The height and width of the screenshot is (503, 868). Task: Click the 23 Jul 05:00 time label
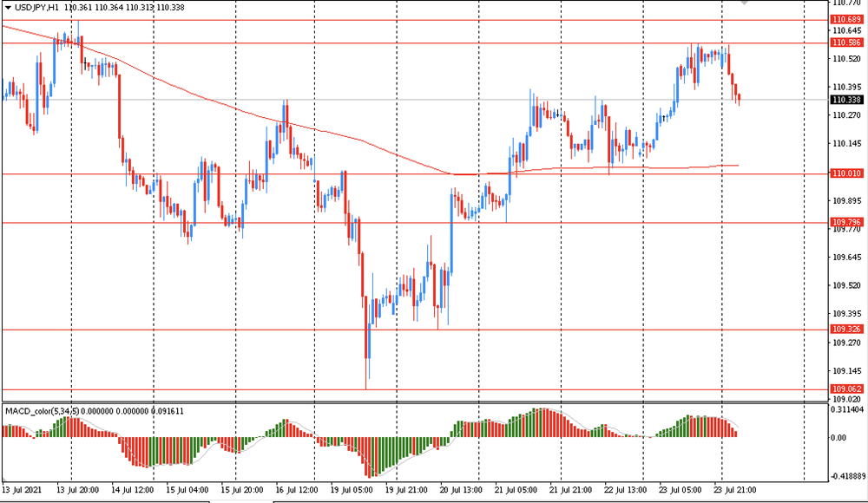coord(681,490)
